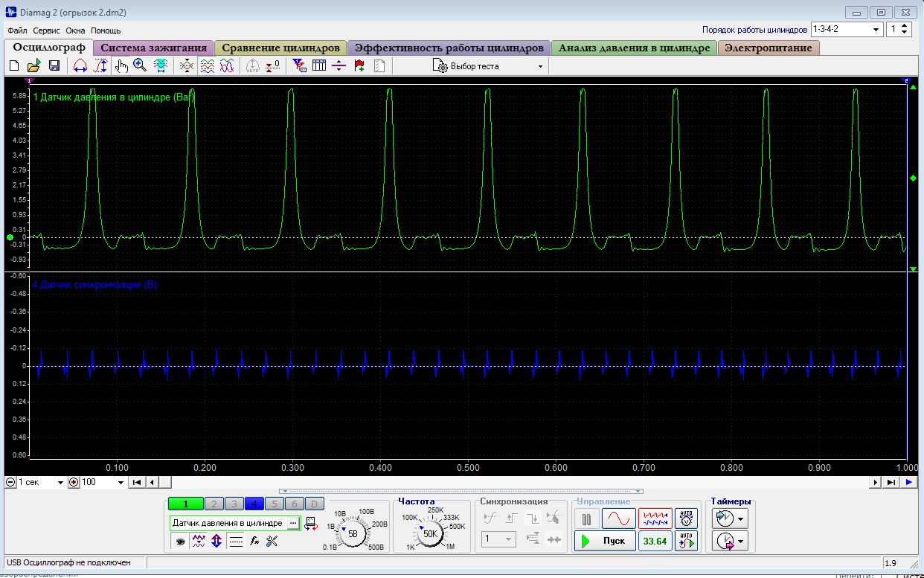This screenshot has height=578, width=924.
Task: Open the Файл menu
Action: [x=17, y=30]
